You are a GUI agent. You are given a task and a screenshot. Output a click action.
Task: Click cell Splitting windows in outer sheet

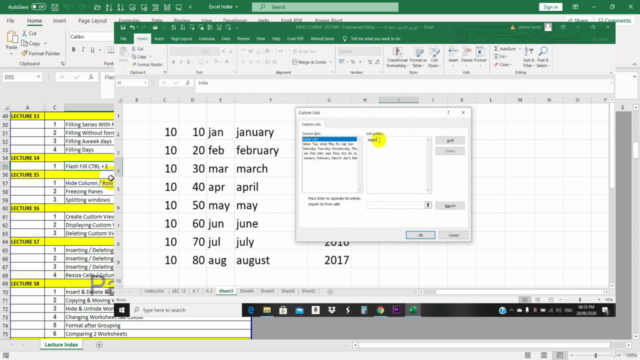coord(89,200)
